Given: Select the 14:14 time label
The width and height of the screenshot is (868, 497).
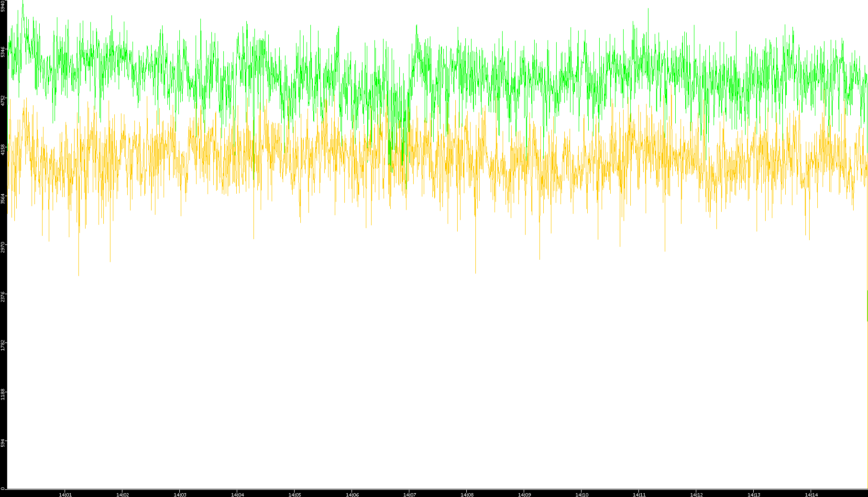Looking at the screenshot, I should click(x=811, y=494).
